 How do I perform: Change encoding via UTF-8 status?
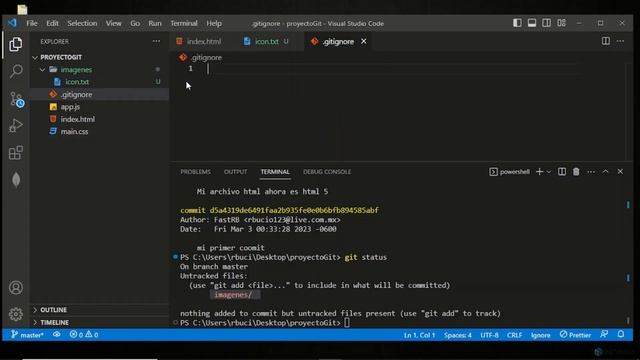click(x=489, y=335)
